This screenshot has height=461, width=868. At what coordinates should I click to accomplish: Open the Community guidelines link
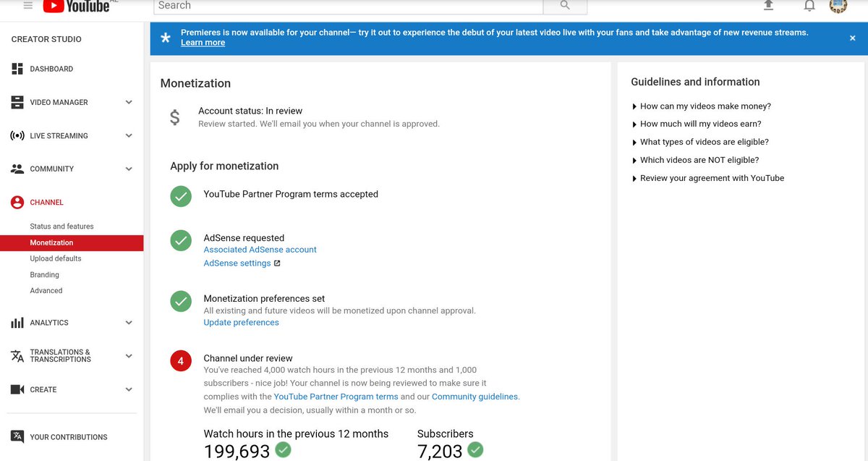[475, 397]
